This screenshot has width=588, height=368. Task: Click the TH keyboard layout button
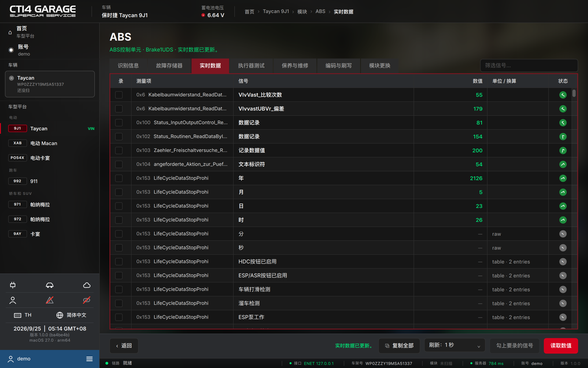[23, 315]
